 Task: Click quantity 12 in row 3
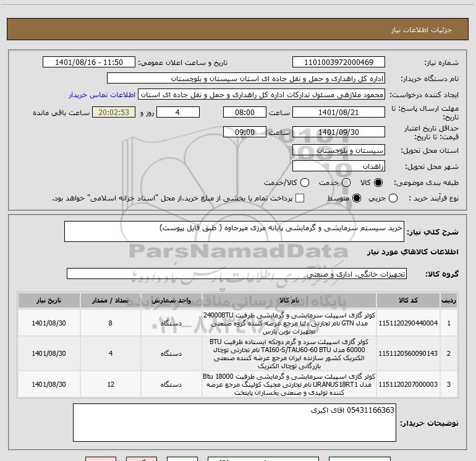tap(111, 384)
